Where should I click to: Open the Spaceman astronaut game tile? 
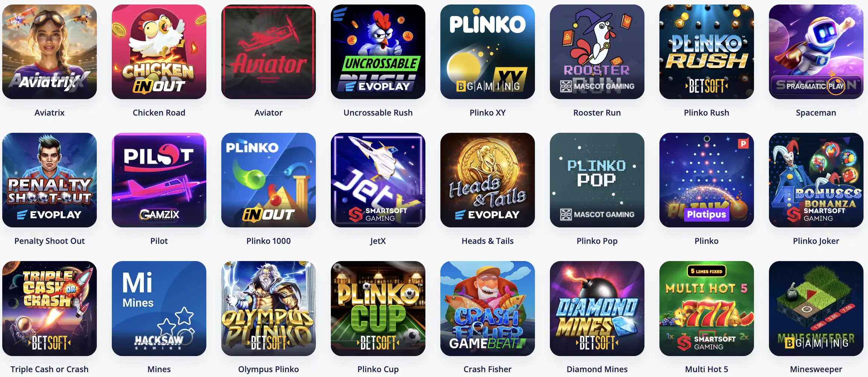click(x=816, y=52)
